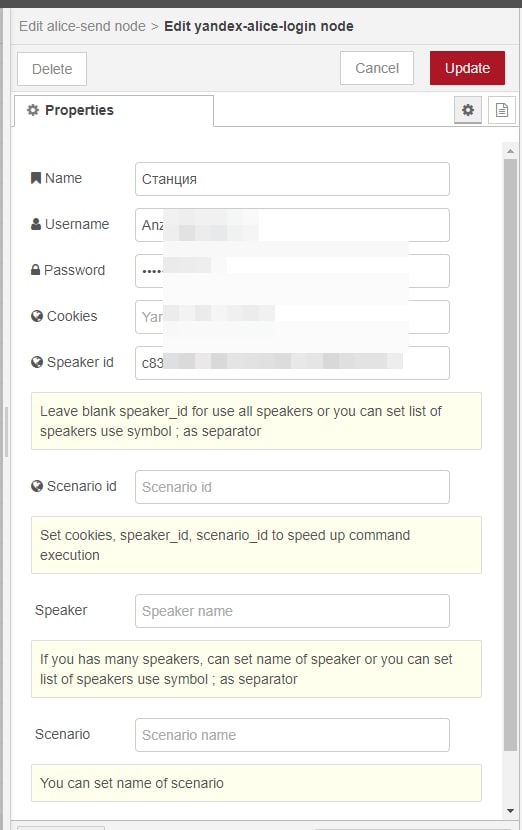Image resolution: width=522 pixels, height=830 pixels.
Task: Click the user icon beside Username
Action: click(x=36, y=224)
